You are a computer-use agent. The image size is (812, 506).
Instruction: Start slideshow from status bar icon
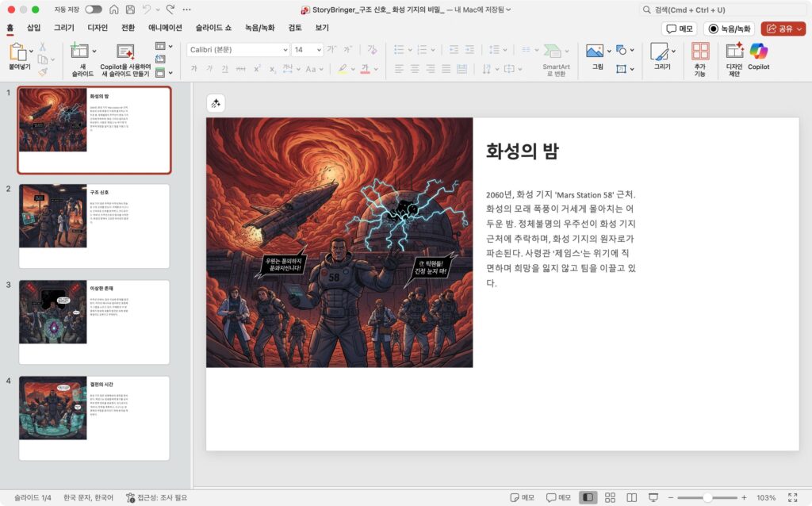[x=653, y=497]
